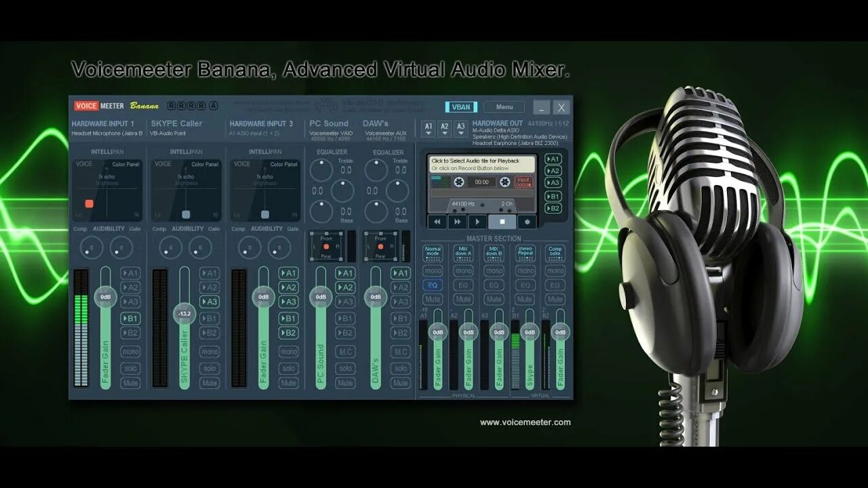Click to select audio file for playback
Image resolution: width=868 pixels, height=488 pixels.
point(481,164)
